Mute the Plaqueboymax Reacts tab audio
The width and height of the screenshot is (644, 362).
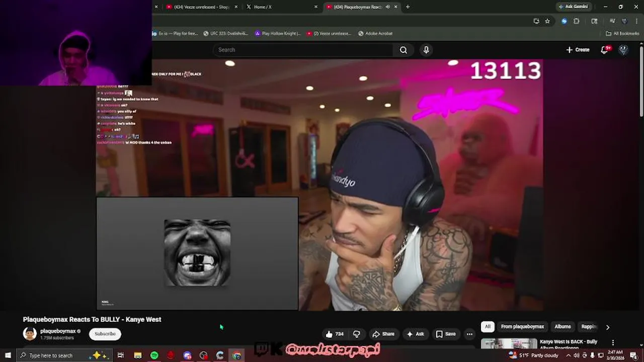point(387,7)
